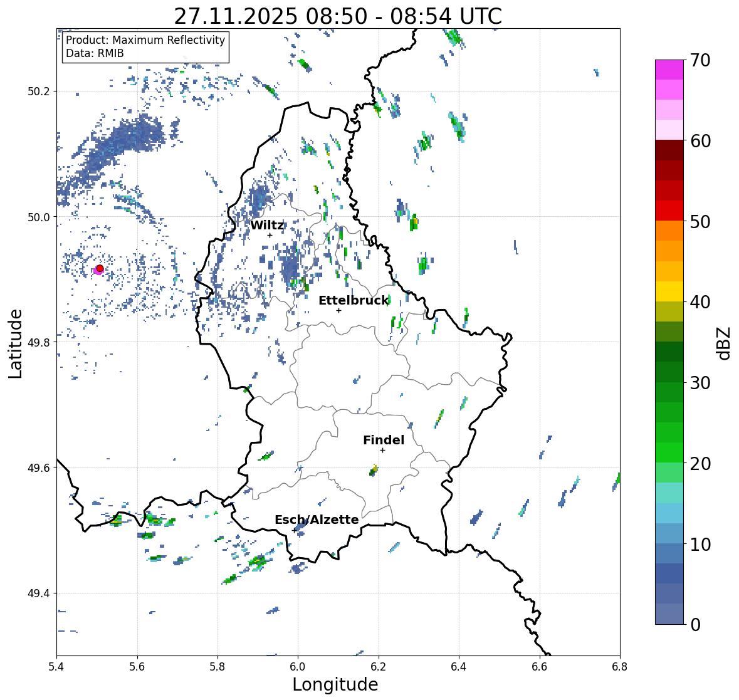Image resolution: width=739 pixels, height=700 pixels.
Task: Click the 50.2 latitude tick label
Action: coord(39,91)
